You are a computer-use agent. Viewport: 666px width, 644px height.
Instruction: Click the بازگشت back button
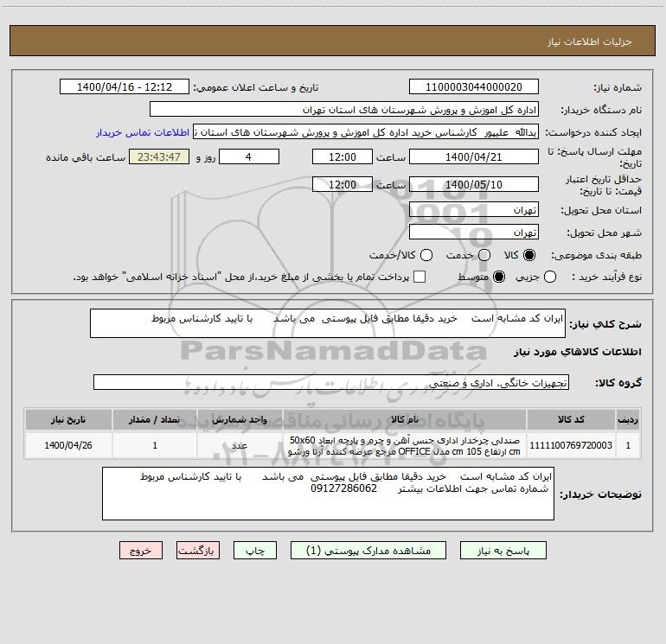(198, 550)
